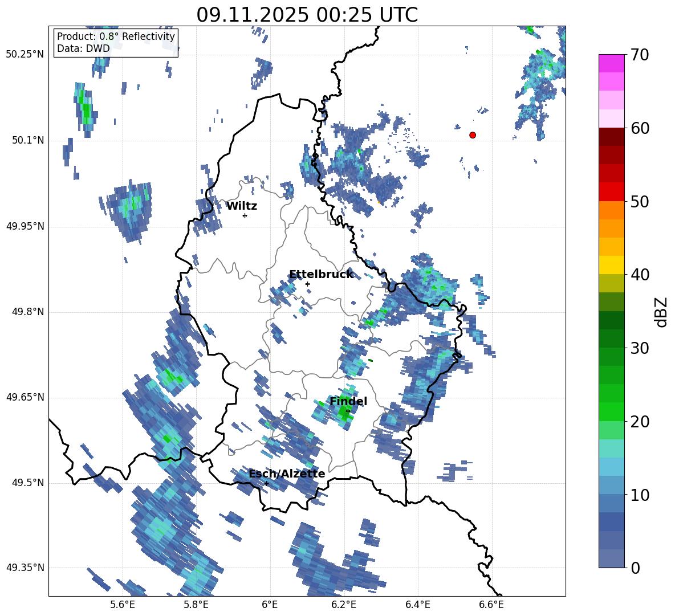Click the 5.8°E longitude label
The image size is (675, 616).
(x=196, y=605)
